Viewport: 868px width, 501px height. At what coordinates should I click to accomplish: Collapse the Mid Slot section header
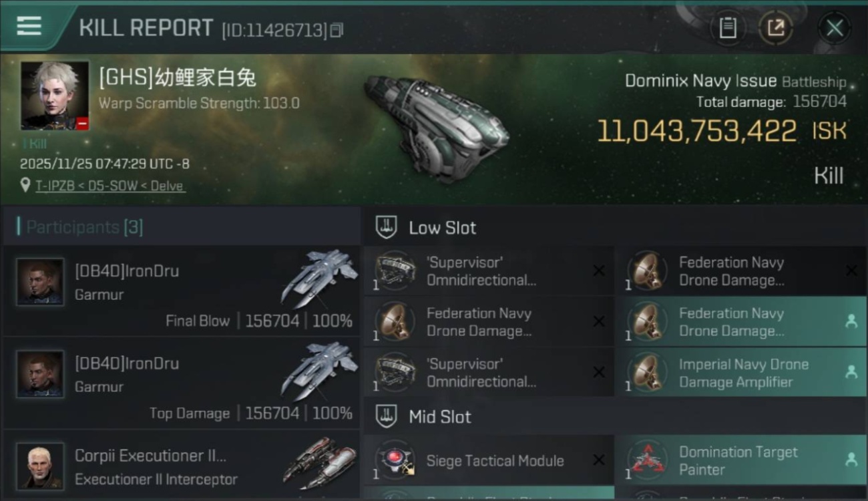(615, 417)
